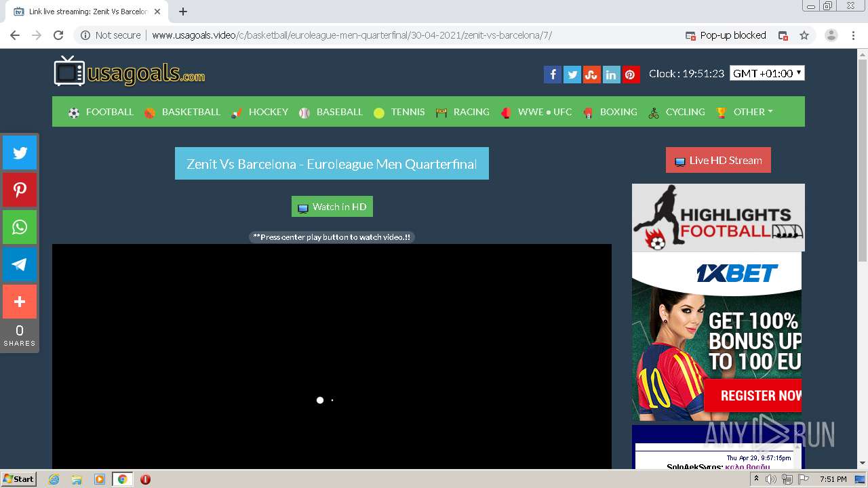The width and height of the screenshot is (868, 488).
Task: Expand the OTHER sports menu
Action: 745,112
